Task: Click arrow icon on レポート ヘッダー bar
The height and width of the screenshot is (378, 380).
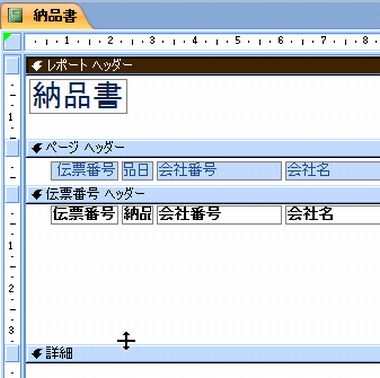Action: pos(37,66)
